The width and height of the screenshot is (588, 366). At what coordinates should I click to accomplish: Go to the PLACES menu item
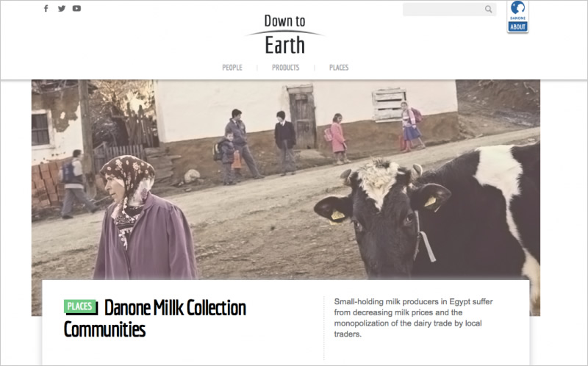click(339, 68)
